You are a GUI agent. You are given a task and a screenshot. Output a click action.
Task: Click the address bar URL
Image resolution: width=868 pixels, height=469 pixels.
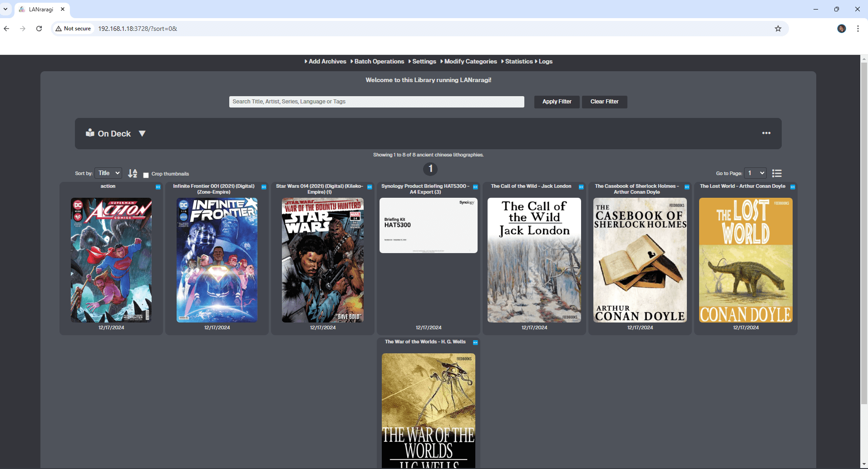coord(138,29)
